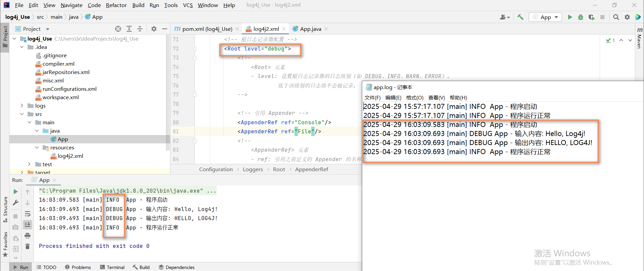
Task: Open the Terminal tool window
Action: click(112, 267)
